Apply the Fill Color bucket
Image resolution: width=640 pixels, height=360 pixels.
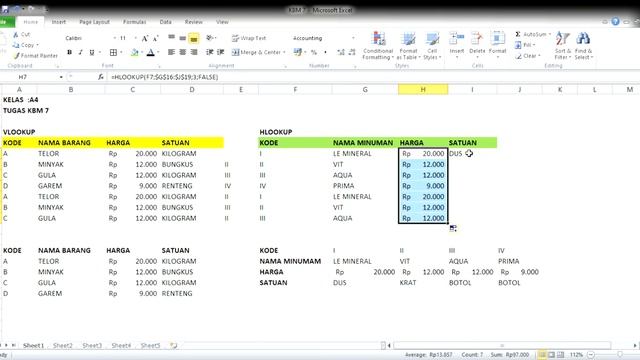click(134, 52)
